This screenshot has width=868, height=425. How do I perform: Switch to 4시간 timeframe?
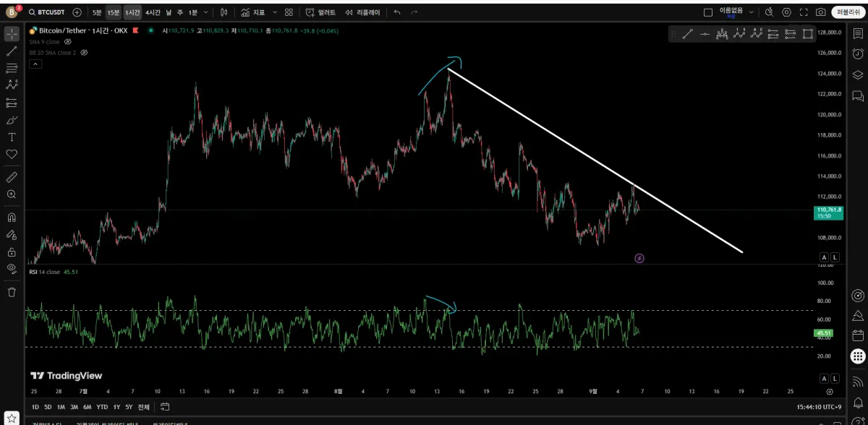153,12
